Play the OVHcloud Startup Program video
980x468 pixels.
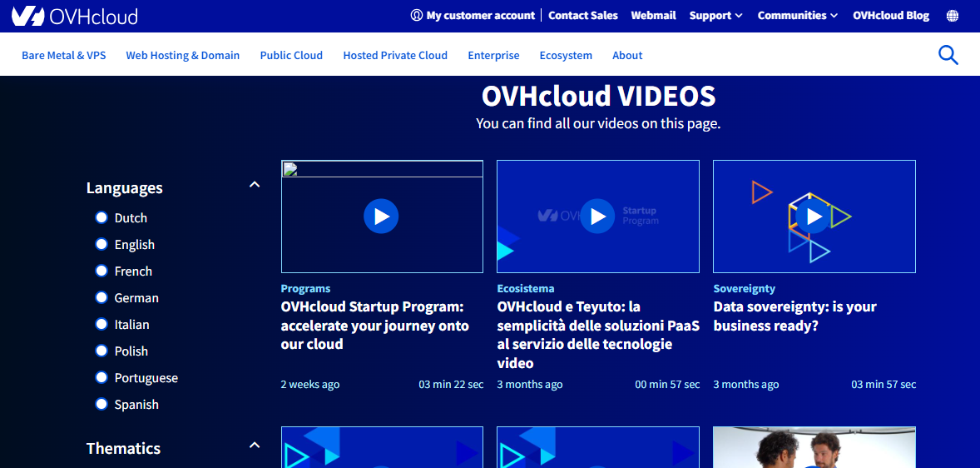[381, 217]
